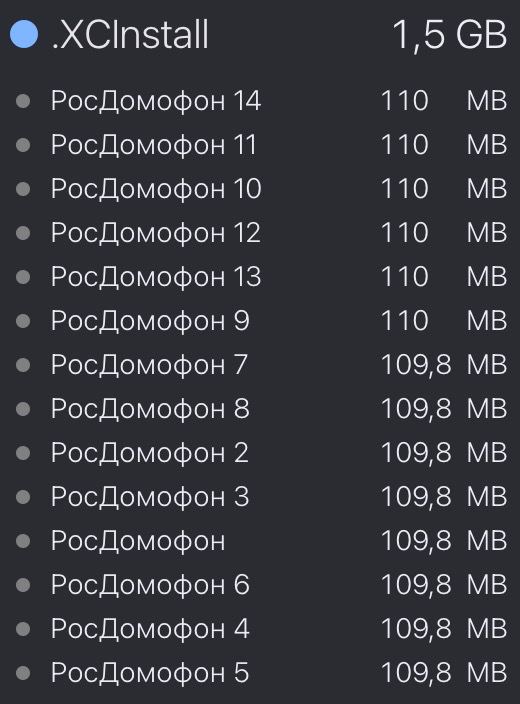Screen dimensions: 520x704
Task: Select the .XCInstall folder row
Action: [x=260, y=34]
